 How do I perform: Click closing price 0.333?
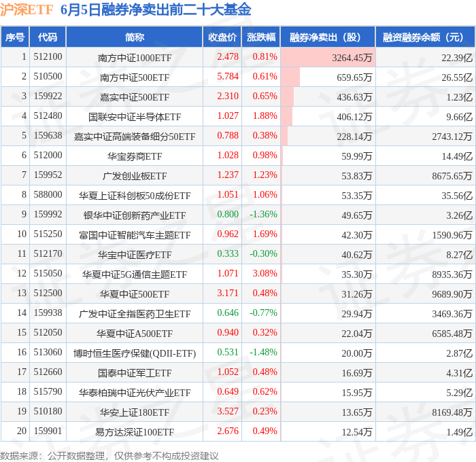point(228,254)
